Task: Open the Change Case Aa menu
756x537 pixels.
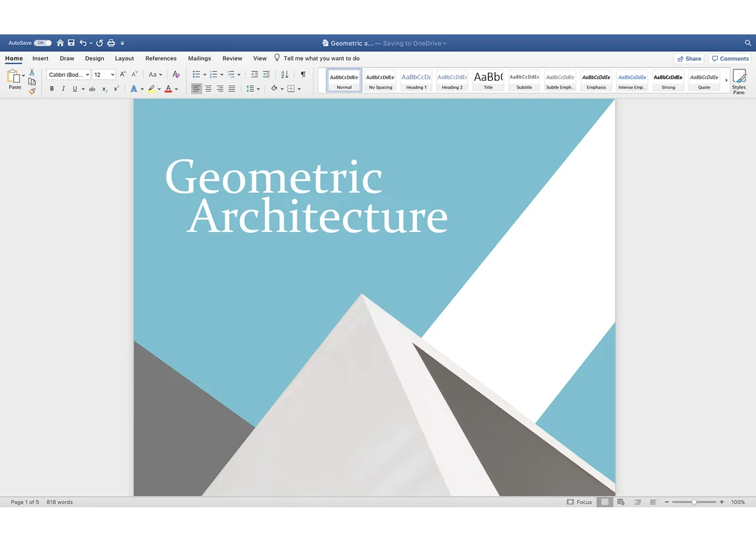Action: point(155,74)
